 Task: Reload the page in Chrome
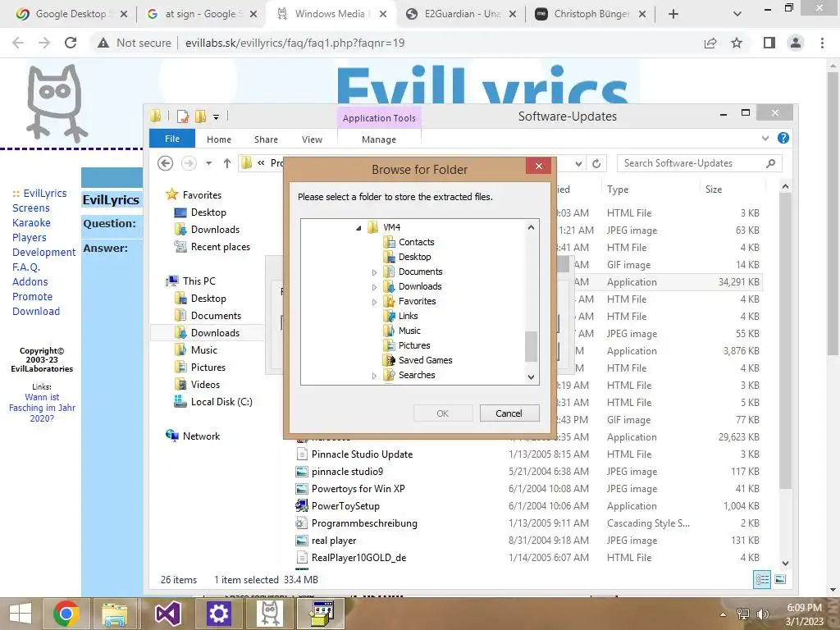click(x=71, y=43)
